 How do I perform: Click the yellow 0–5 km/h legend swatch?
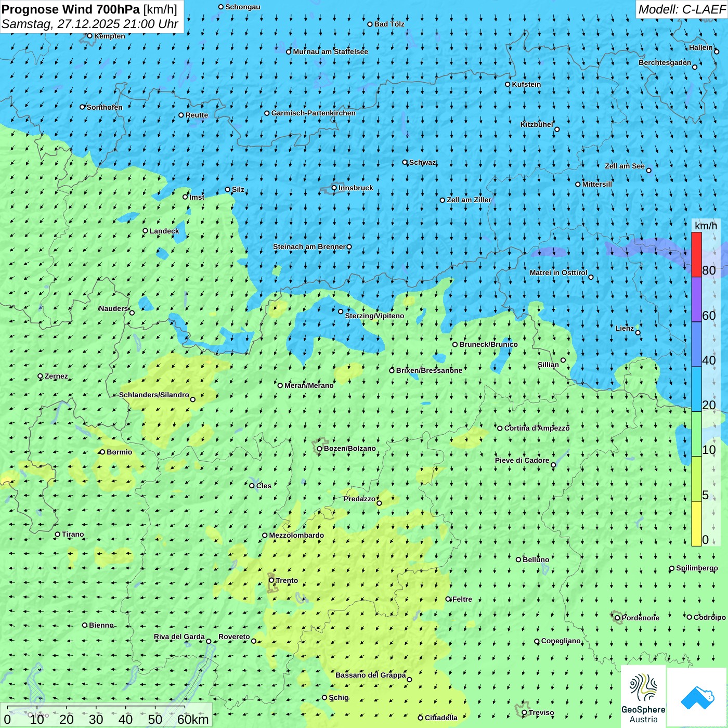pyautogui.click(x=696, y=524)
